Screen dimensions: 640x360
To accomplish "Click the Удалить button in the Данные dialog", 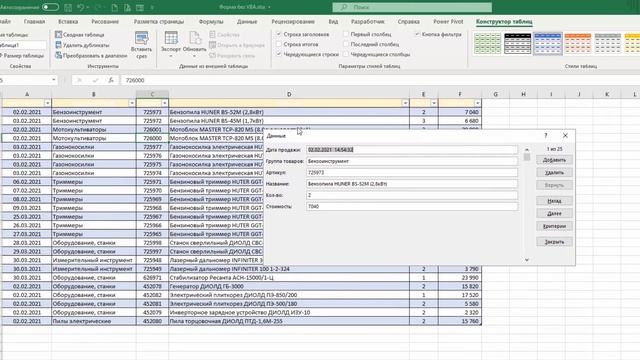I will click(x=554, y=173).
